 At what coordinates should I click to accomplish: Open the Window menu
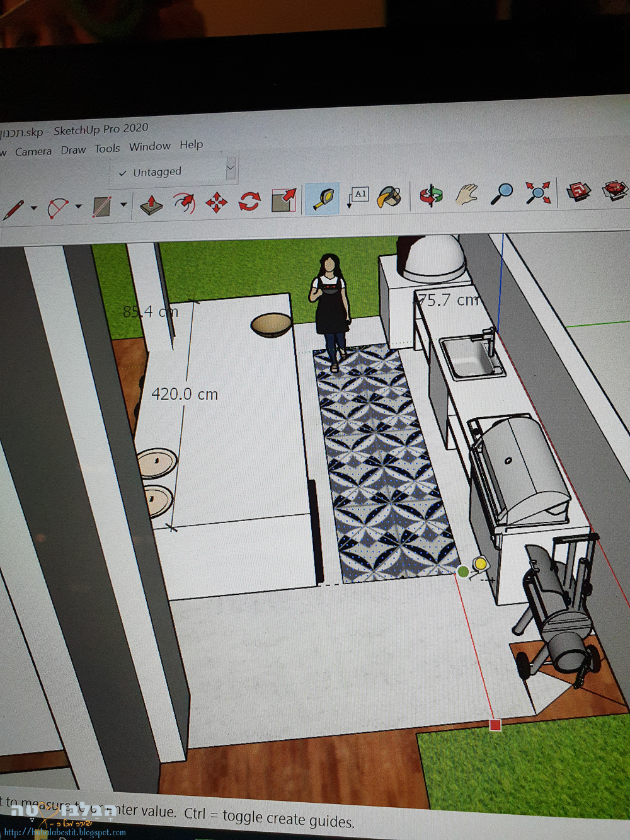tap(150, 147)
